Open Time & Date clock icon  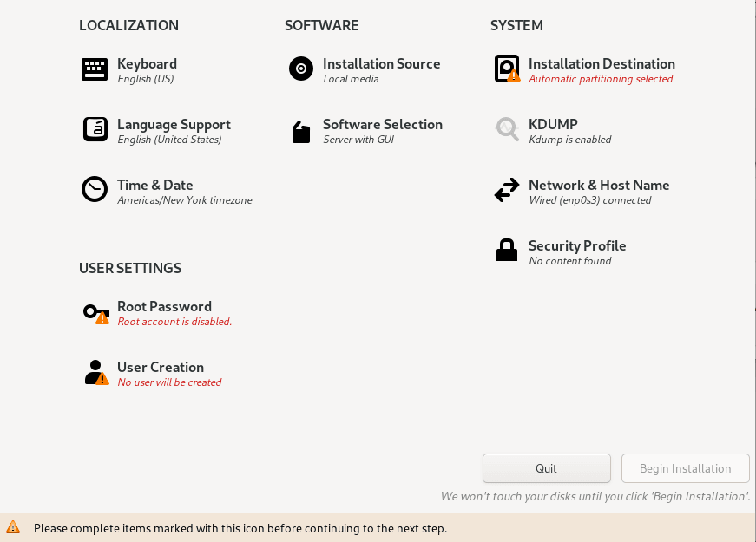click(x=95, y=189)
